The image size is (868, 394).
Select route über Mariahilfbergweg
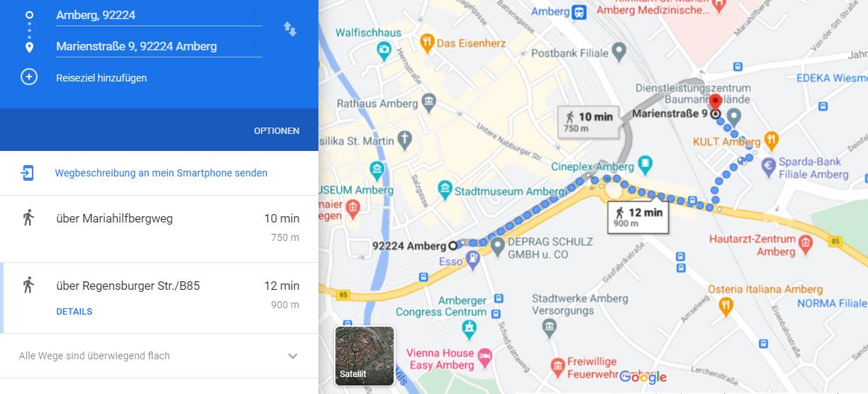tap(159, 228)
